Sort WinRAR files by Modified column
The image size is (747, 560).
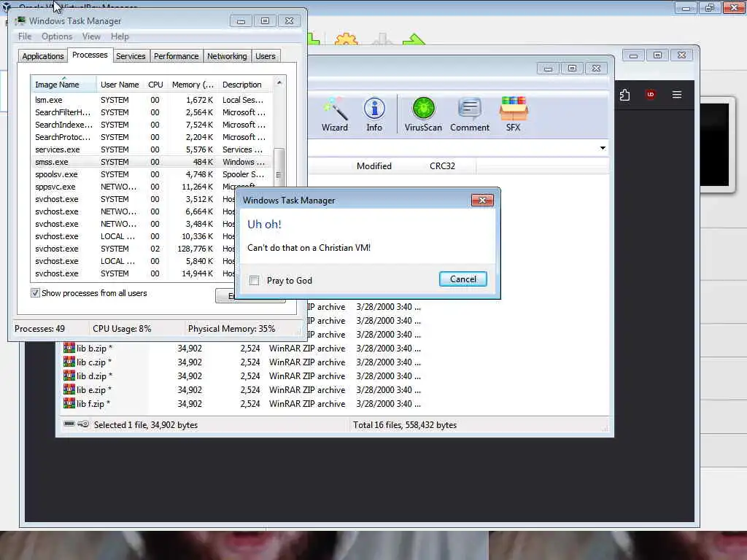pyautogui.click(x=374, y=166)
